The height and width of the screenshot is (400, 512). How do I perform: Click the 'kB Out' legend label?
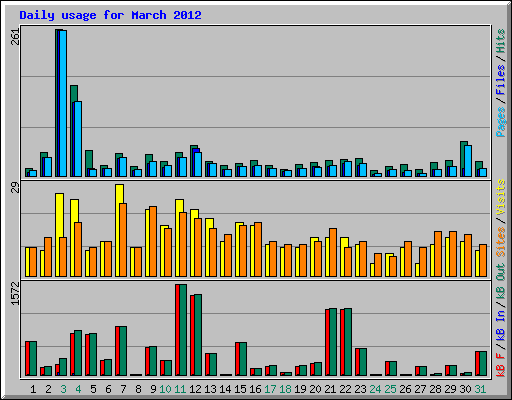pos(500,282)
